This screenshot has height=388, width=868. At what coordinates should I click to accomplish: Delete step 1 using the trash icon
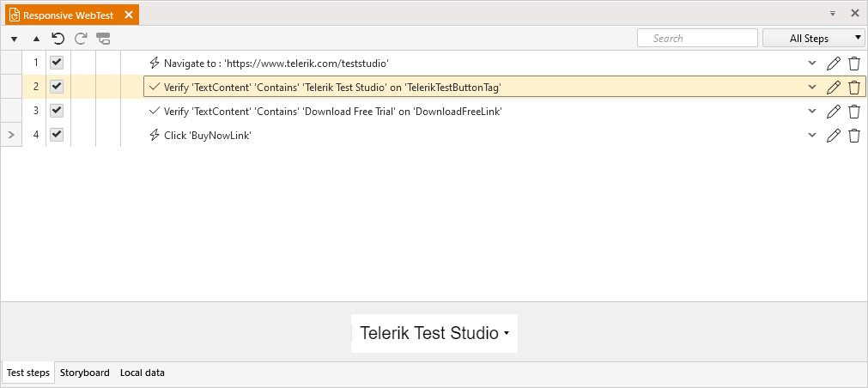pos(854,64)
